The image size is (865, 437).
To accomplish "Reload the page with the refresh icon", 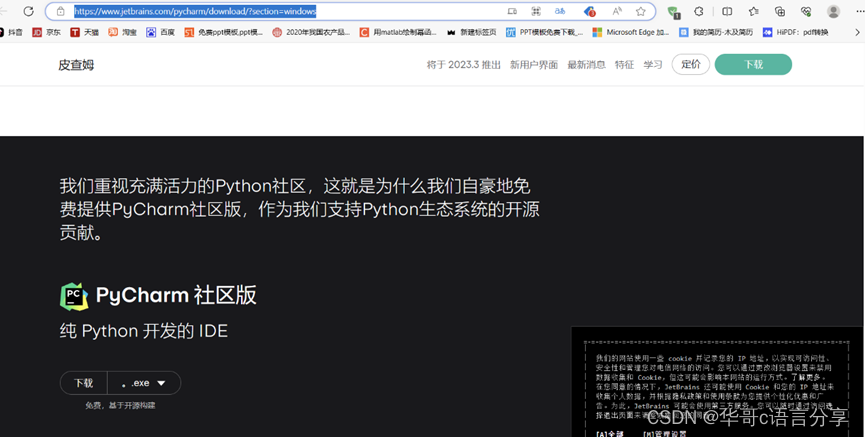I will tap(28, 11).
